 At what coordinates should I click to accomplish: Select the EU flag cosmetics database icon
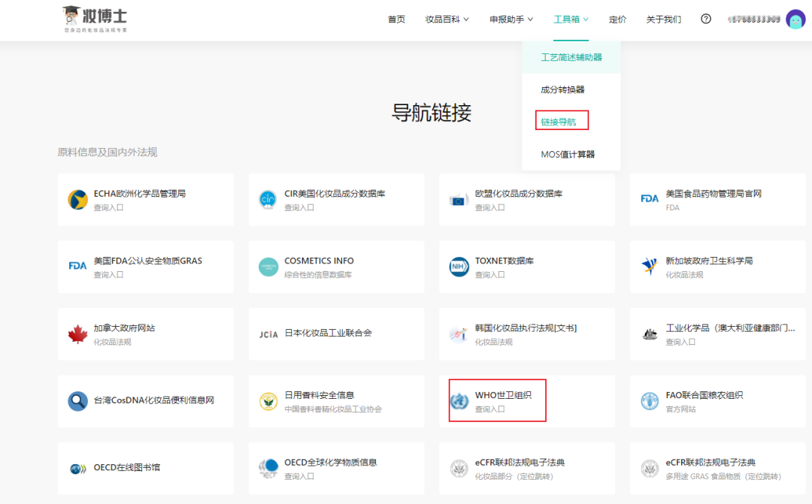(x=459, y=198)
